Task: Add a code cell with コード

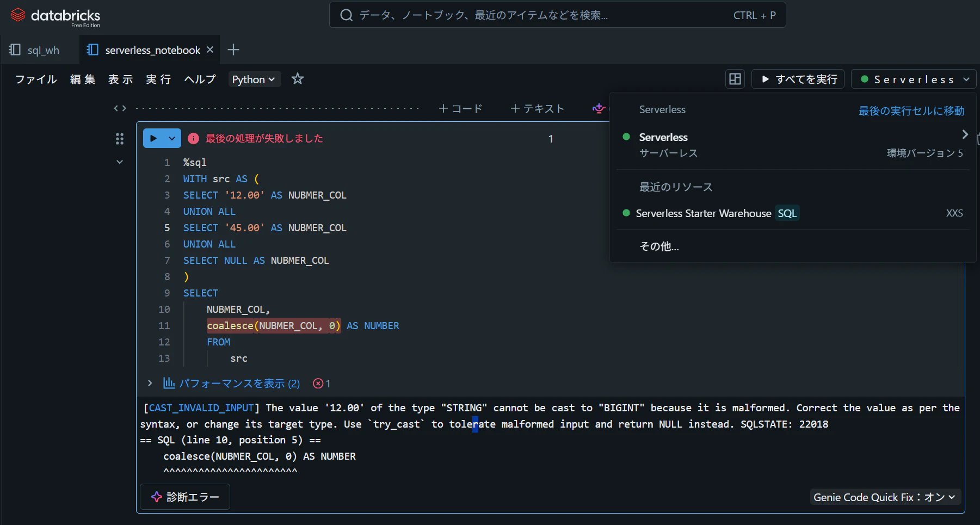Action: [x=460, y=108]
